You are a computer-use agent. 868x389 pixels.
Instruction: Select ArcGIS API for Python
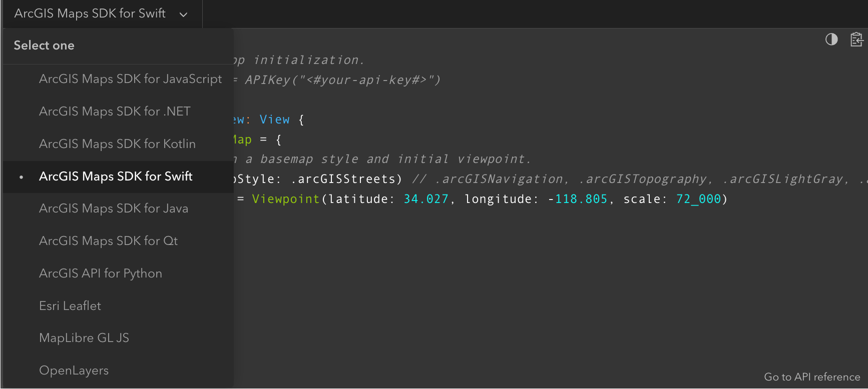click(118, 273)
